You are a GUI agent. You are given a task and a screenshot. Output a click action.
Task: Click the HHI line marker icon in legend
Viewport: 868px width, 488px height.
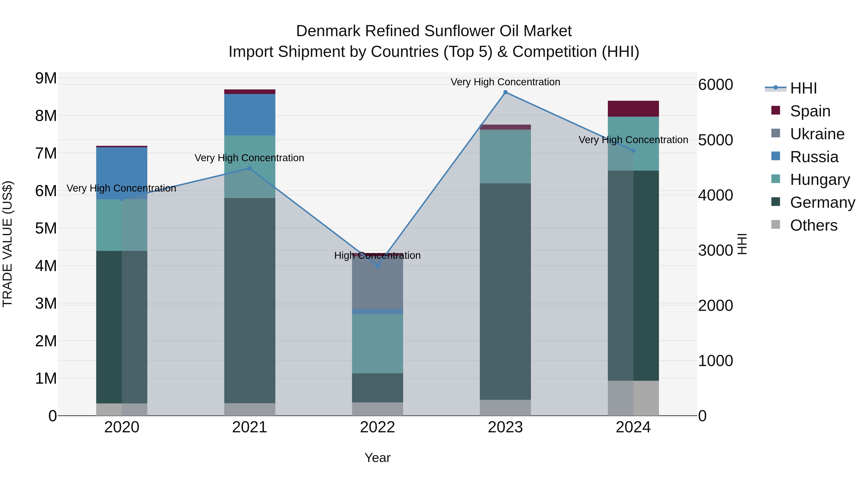tap(776, 88)
